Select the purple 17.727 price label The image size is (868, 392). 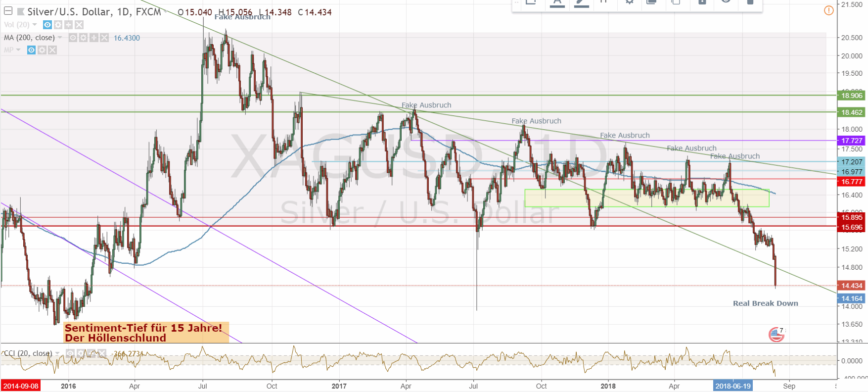851,141
